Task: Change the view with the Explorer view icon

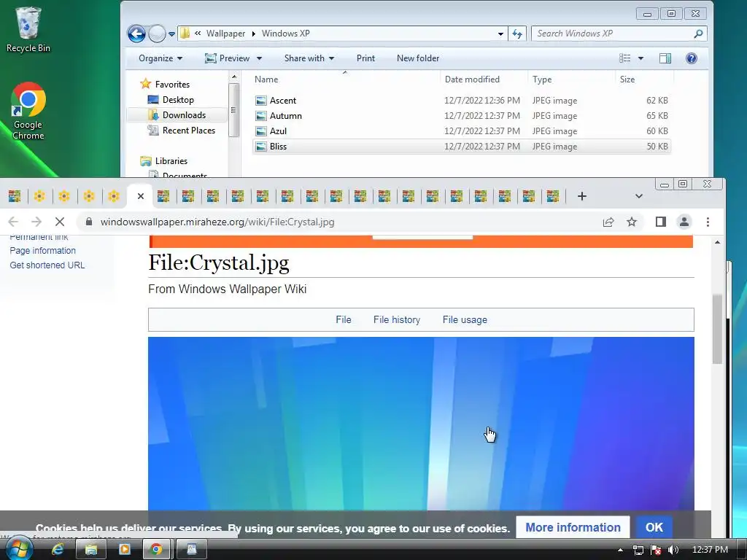Action: point(624,58)
